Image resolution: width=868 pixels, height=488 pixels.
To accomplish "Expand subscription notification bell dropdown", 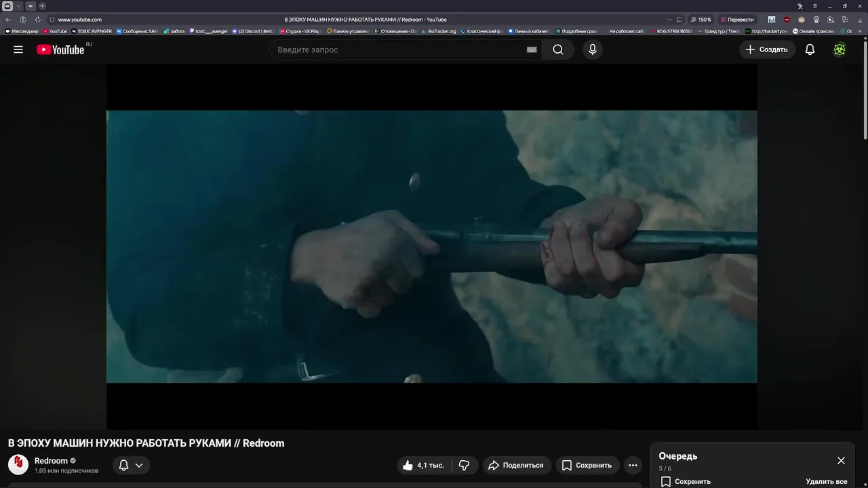I will 131,465.
